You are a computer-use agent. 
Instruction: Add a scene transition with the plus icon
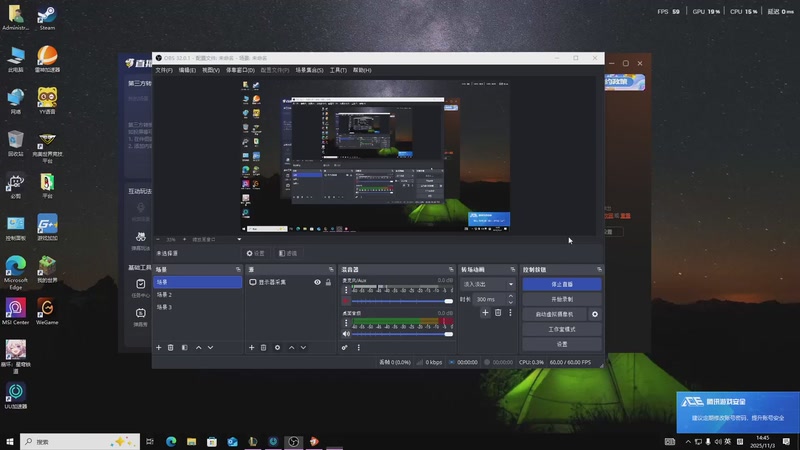pyautogui.click(x=485, y=312)
